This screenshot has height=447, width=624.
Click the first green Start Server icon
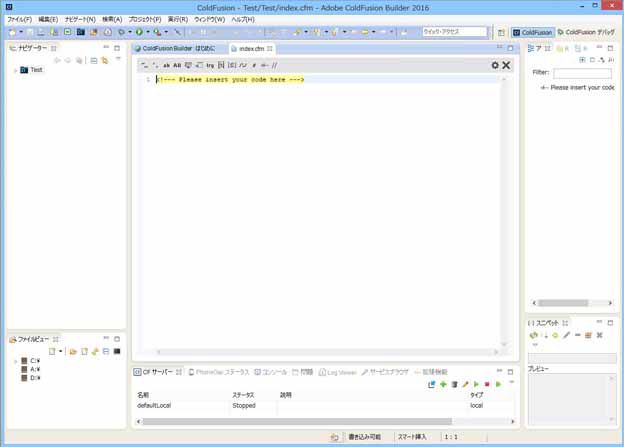476,385
